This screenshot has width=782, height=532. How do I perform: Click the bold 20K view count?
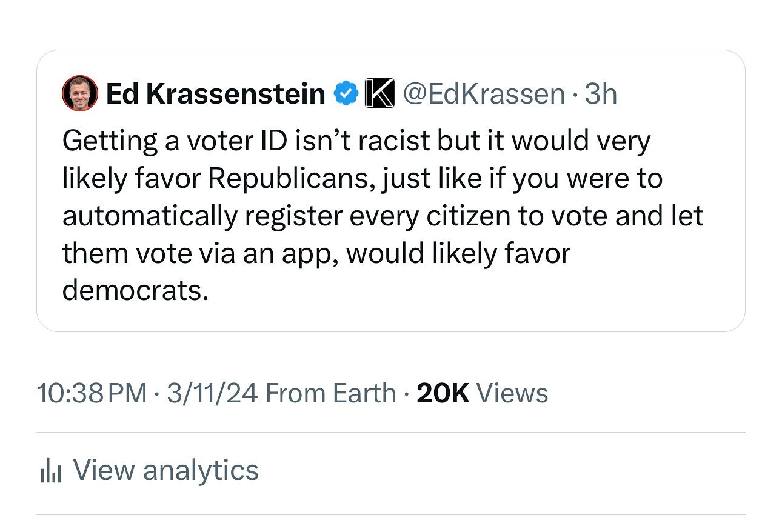point(443,393)
